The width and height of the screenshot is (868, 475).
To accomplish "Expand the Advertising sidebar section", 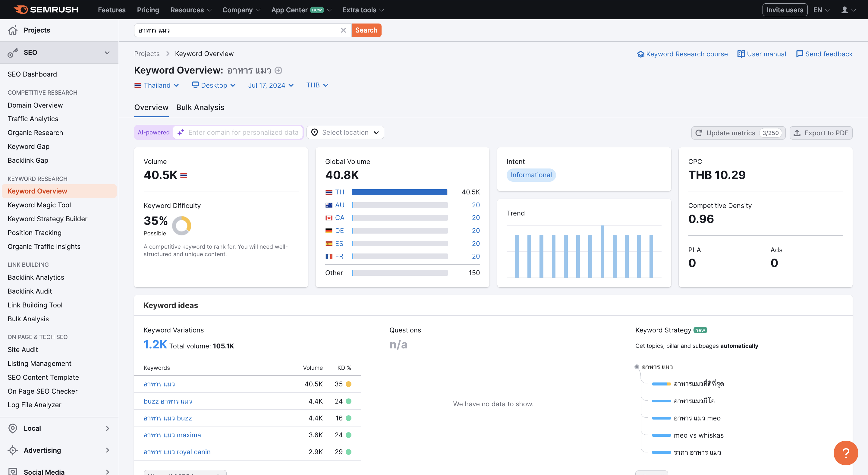I will tap(108, 450).
